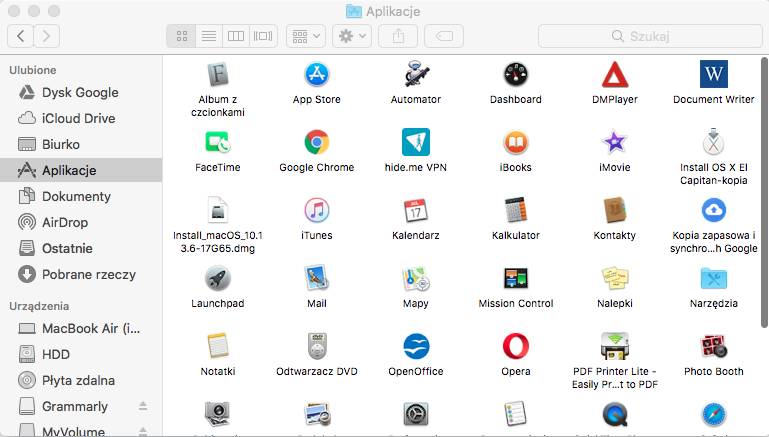Launch DMPlayer from the list
The width and height of the screenshot is (769, 437).
pos(615,75)
